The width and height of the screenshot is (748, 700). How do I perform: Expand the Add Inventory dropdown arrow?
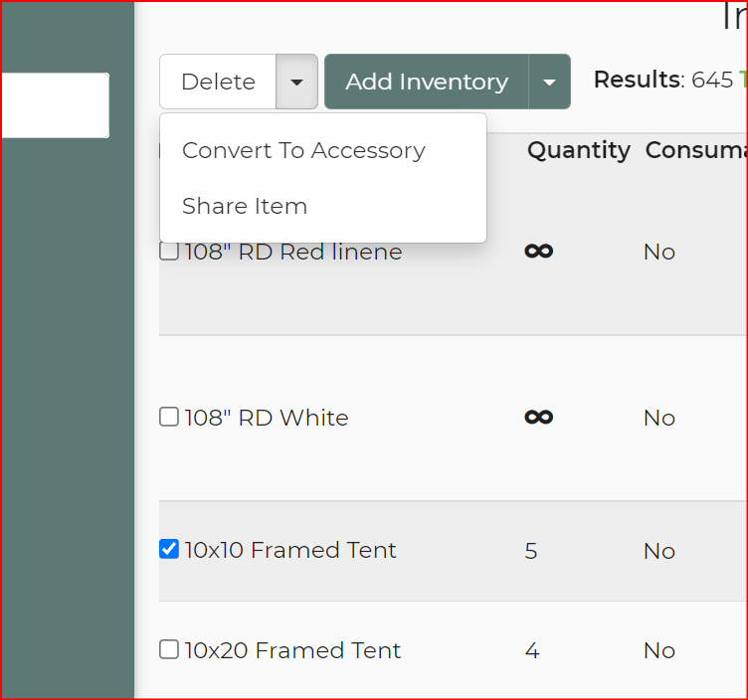[x=550, y=82]
